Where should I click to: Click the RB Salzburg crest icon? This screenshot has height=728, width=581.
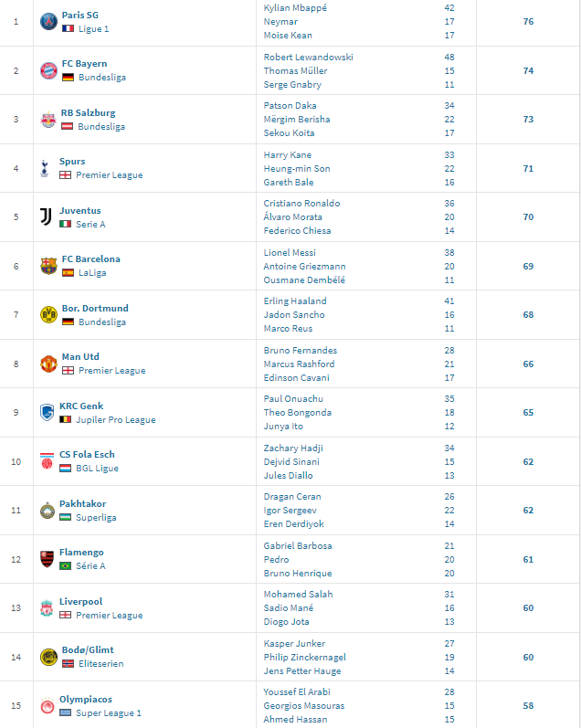pyautogui.click(x=48, y=120)
